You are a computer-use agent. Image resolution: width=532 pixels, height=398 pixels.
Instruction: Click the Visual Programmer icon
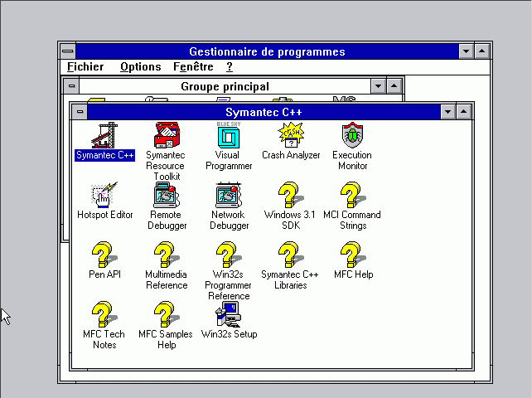click(227, 134)
